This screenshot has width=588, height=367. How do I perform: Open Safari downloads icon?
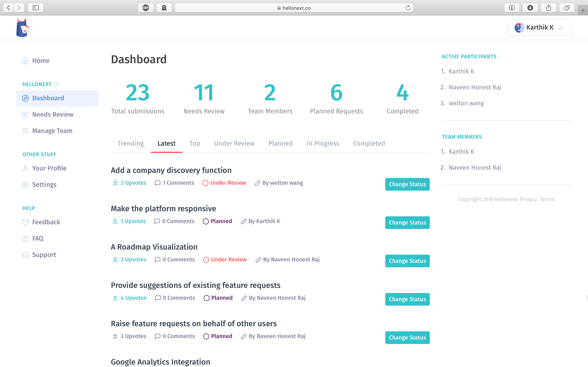coord(530,8)
